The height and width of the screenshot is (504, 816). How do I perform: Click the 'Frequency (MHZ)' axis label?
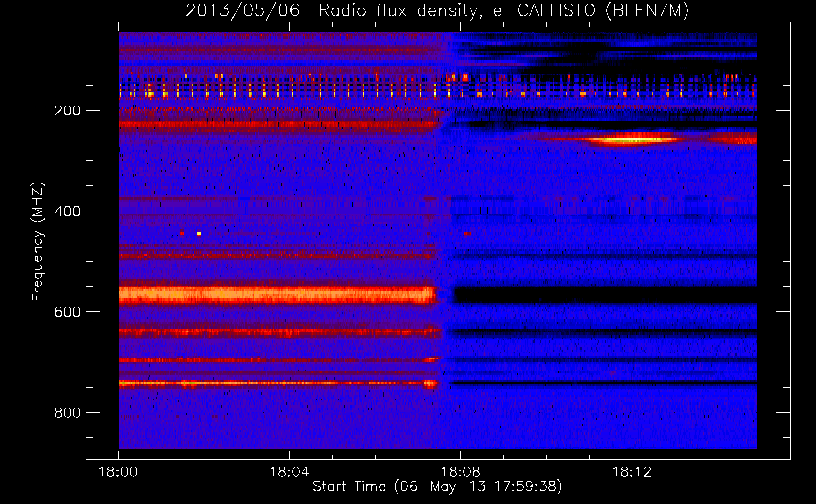click(38, 241)
